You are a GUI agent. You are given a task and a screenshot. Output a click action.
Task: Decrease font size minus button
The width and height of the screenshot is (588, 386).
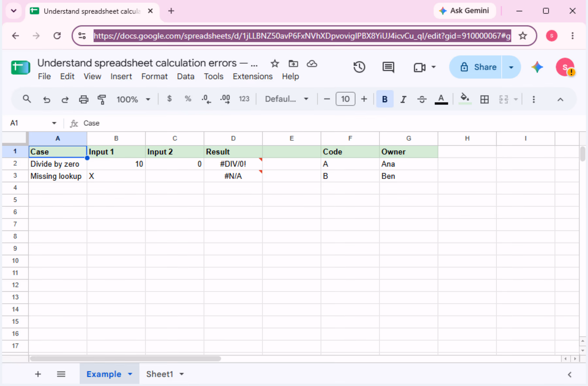point(327,99)
